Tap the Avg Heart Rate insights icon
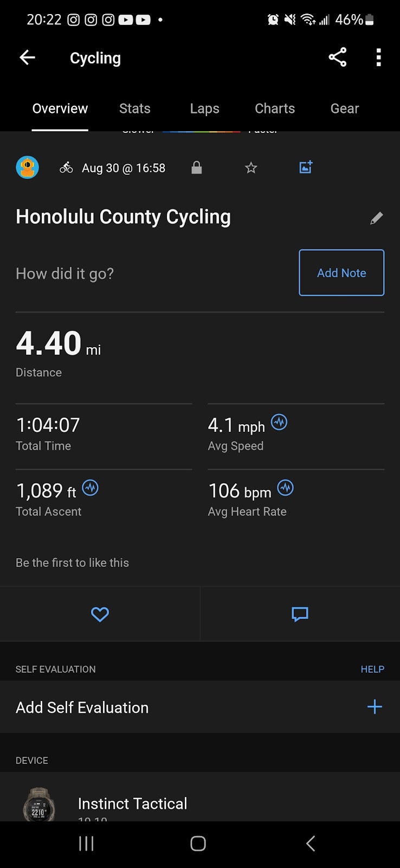400x868 pixels. 285,488
